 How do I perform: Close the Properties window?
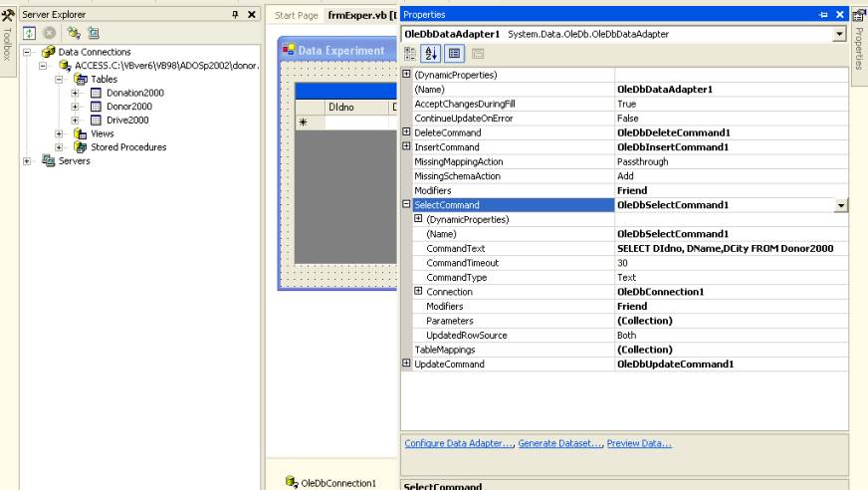click(840, 15)
